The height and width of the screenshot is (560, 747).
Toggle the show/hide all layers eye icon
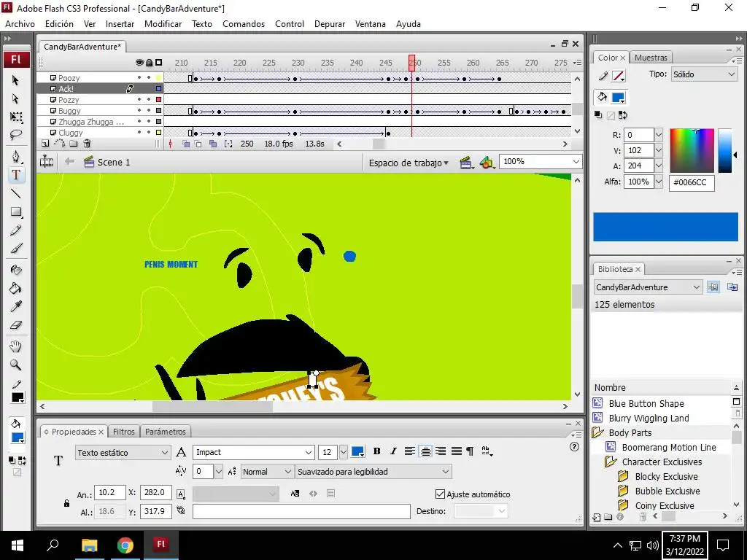tap(139, 63)
